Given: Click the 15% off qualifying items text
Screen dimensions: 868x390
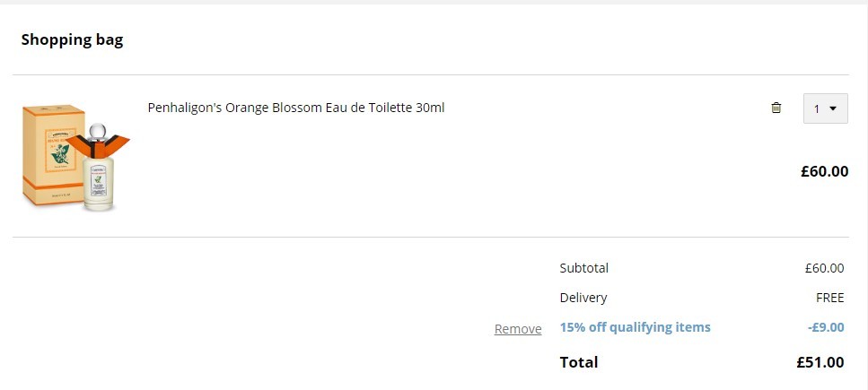Looking at the screenshot, I should pos(635,327).
